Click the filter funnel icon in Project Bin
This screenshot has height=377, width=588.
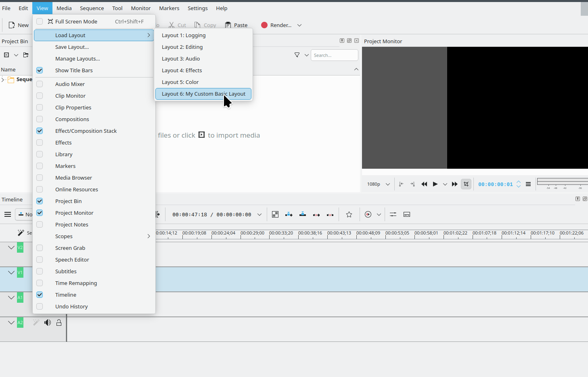click(297, 55)
